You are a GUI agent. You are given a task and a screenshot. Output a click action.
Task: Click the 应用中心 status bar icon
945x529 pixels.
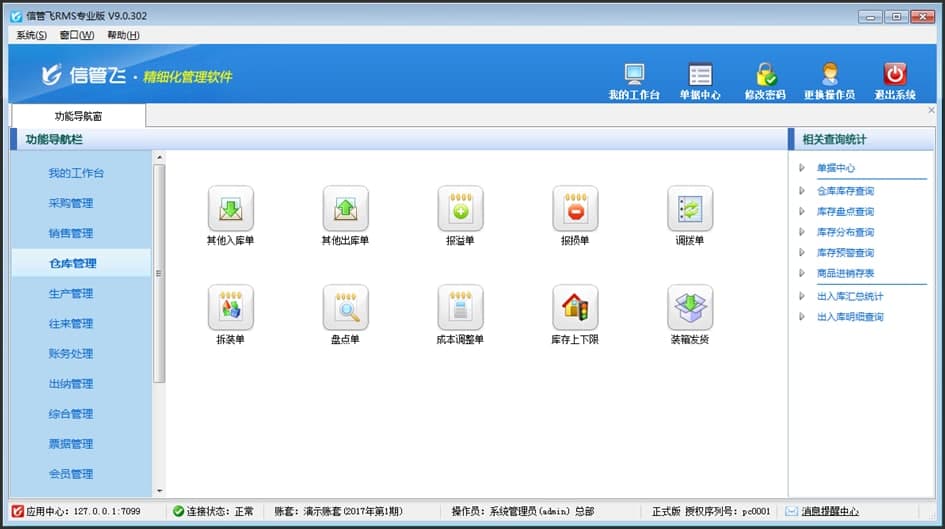[x=17, y=512]
